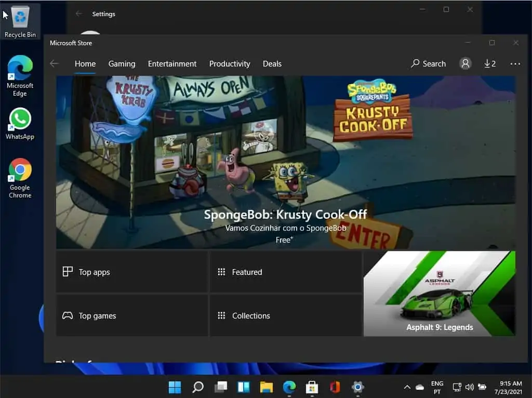
Task: Open Microsoft Store from the taskbar
Action: [312, 387]
